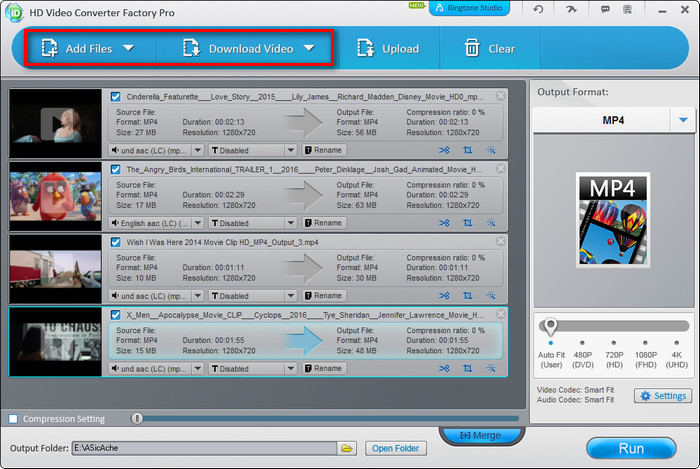Viewport: 700px width, 469px height.
Task: Click the crop icon for Cinderella video
Action: (x=467, y=150)
